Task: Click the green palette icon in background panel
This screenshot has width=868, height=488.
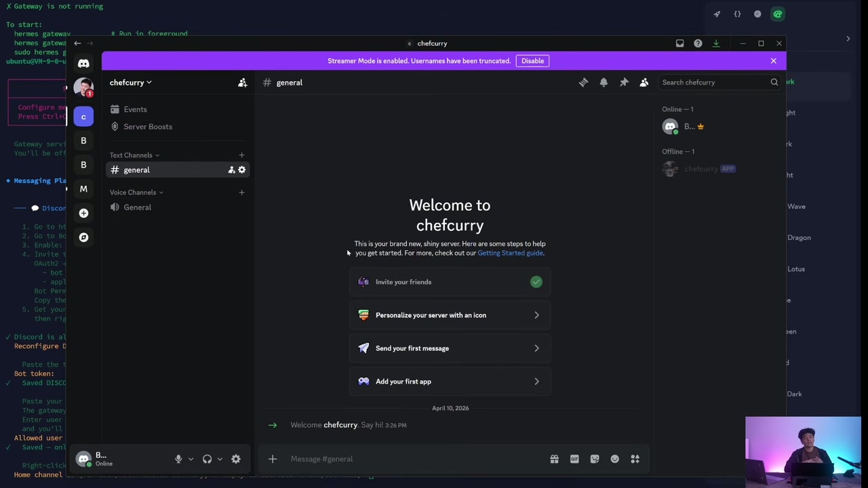Action: coord(778,14)
